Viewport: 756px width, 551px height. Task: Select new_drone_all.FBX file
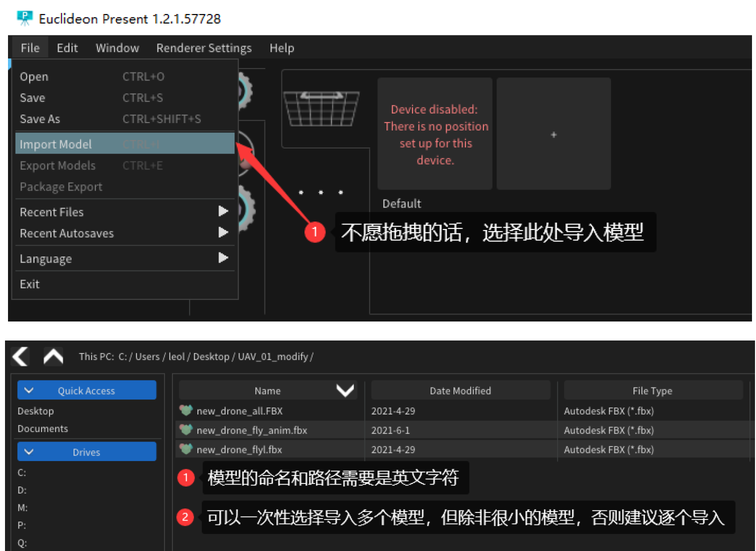(239, 411)
